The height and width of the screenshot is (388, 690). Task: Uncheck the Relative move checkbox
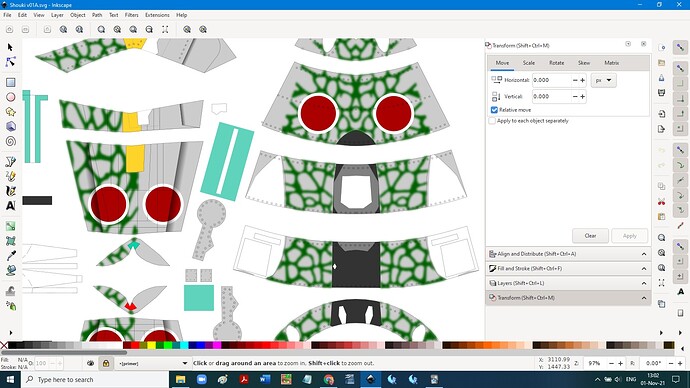pyautogui.click(x=494, y=110)
